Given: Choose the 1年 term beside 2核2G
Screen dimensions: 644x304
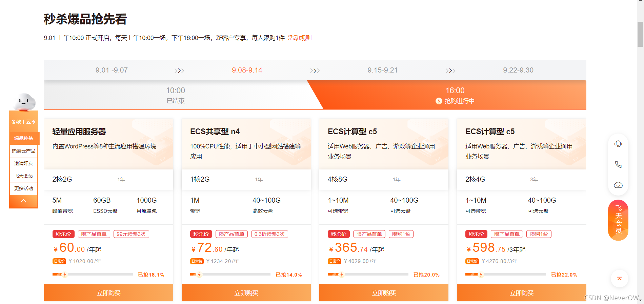Looking at the screenshot, I should (x=121, y=180).
